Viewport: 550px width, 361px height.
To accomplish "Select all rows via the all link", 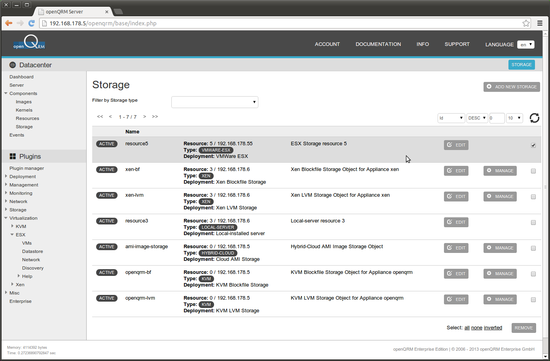I will pos(467,328).
